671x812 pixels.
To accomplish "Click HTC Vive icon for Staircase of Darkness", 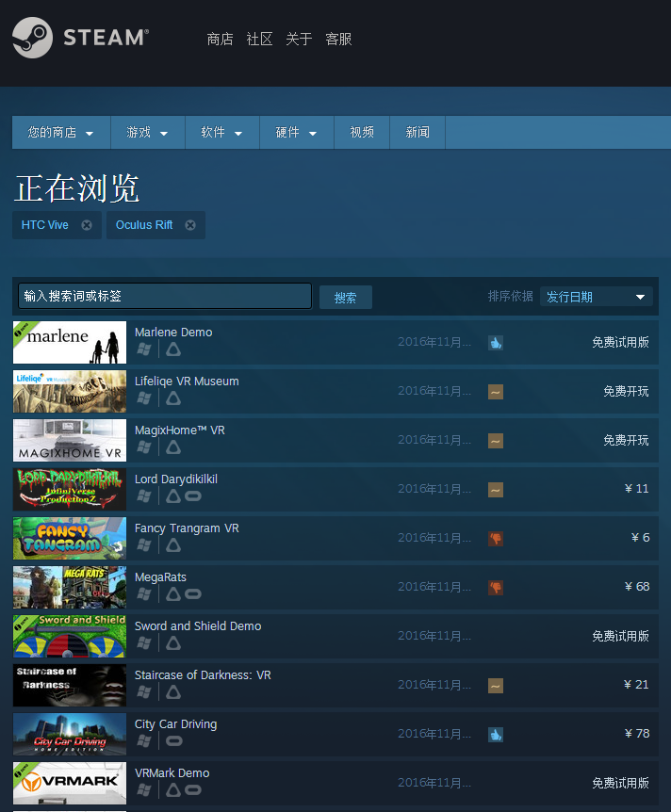I will (x=173, y=691).
